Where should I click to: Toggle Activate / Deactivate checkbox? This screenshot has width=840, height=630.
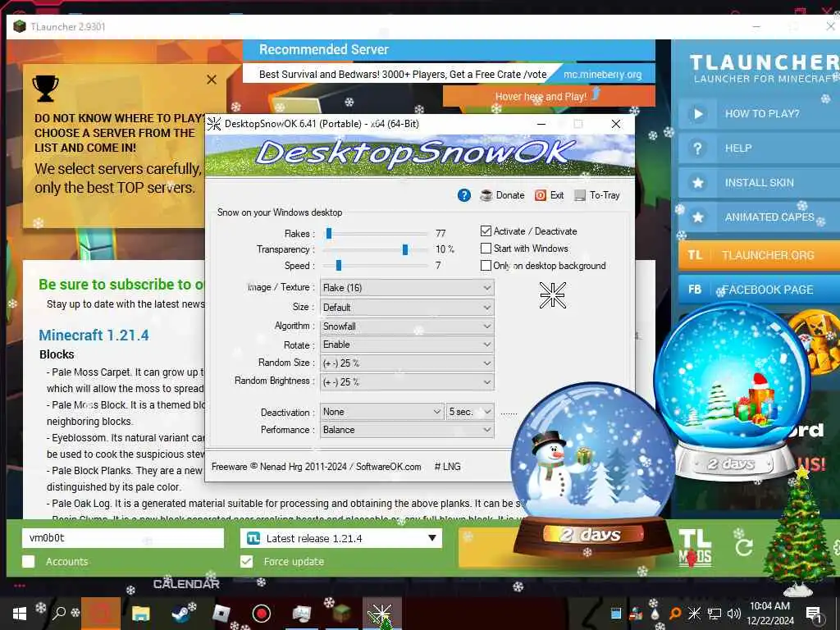pyautogui.click(x=486, y=231)
